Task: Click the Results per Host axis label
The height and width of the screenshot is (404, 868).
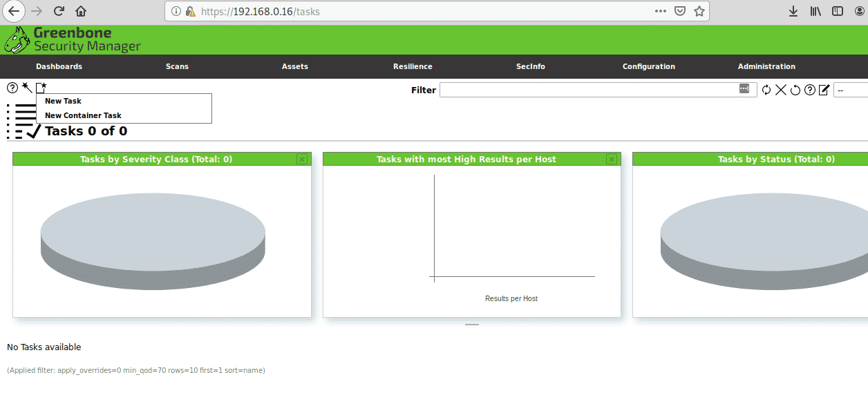Action: point(511,298)
